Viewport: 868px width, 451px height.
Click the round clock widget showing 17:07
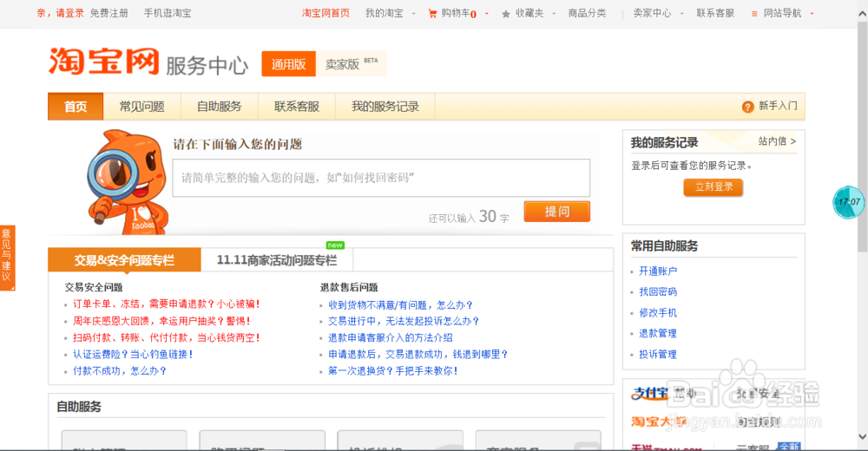[848, 203]
